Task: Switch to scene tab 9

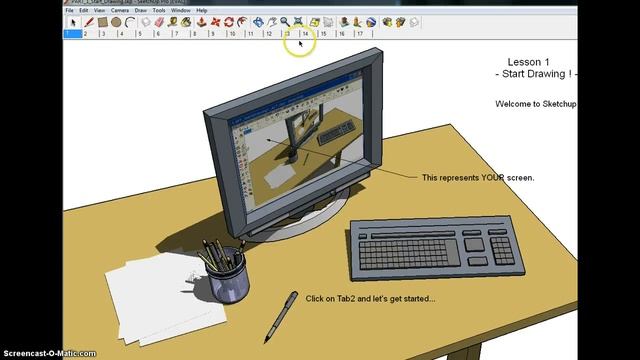Action: [217, 34]
